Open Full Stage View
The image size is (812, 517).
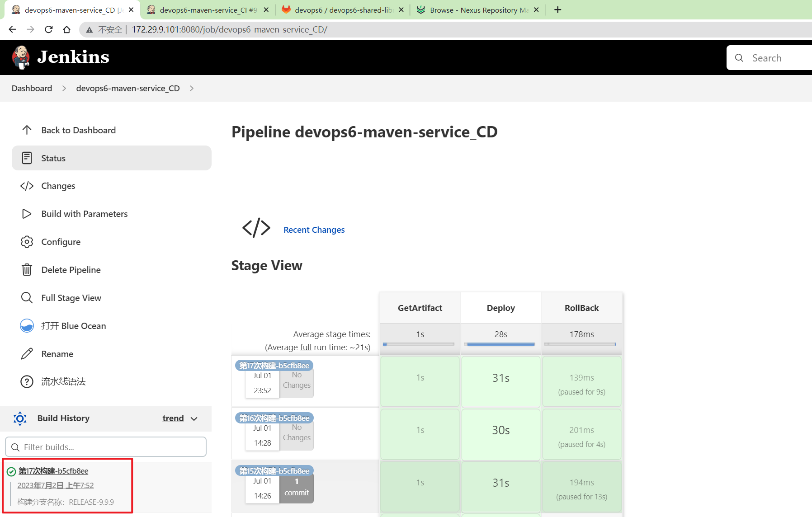[112, 298]
